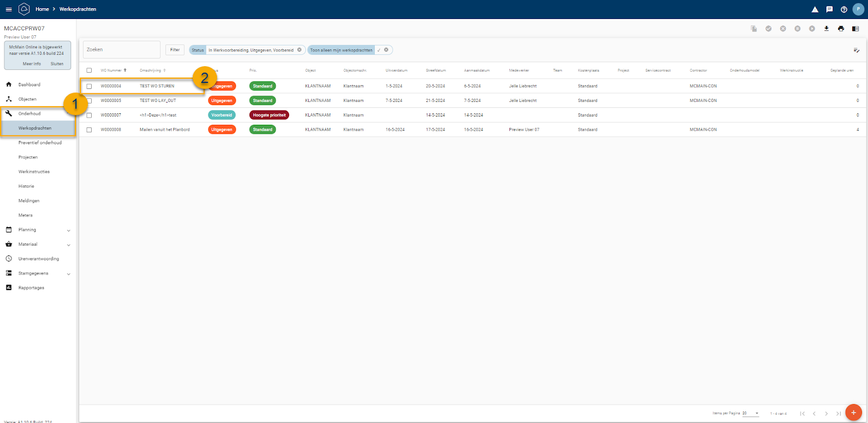Check the select-all header checkbox
Screen dimensions: 868x423
pos(90,70)
